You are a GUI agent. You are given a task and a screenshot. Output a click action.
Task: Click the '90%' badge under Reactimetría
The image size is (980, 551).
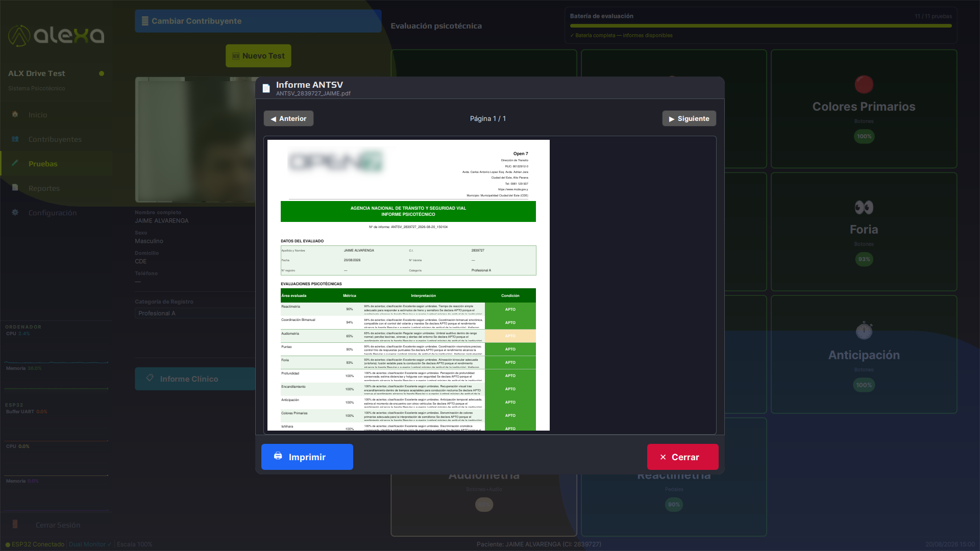pos(674,505)
